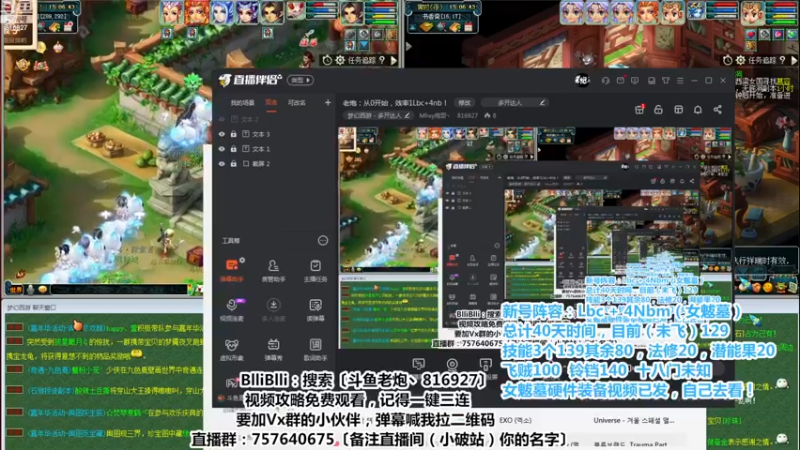This screenshot has height=450, width=800.
Task: Open the Mhxy地图 dropdown
Action: point(434,116)
